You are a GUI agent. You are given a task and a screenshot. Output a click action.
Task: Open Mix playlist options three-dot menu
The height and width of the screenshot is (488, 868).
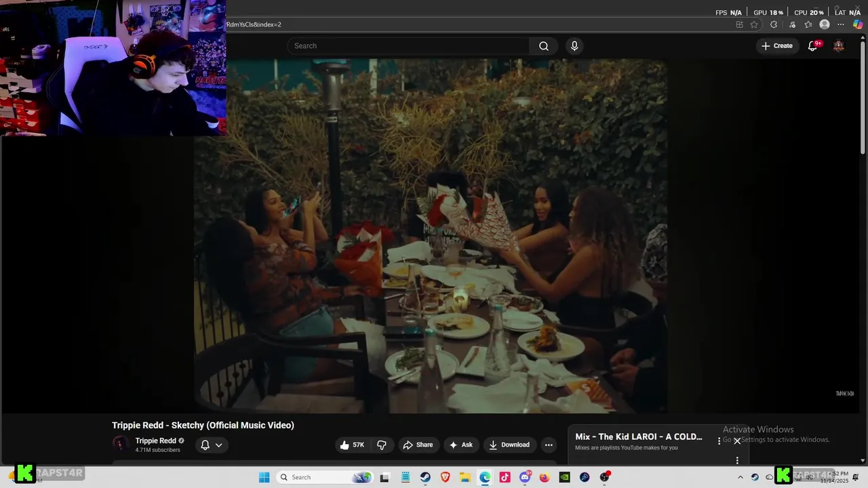pos(719,441)
